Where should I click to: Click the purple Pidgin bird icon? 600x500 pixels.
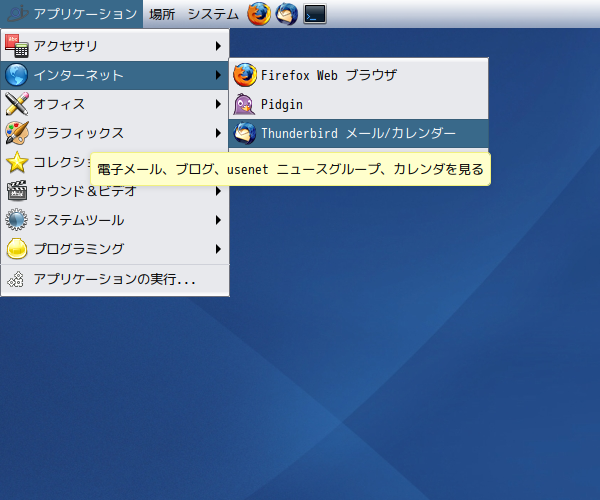(244, 104)
